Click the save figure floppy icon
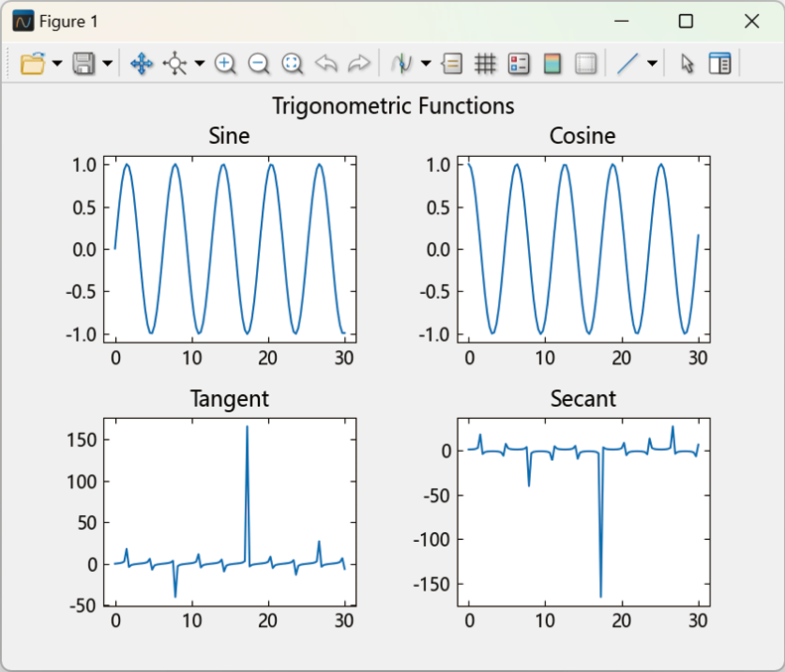Screen dimensions: 785x672 (x=83, y=64)
